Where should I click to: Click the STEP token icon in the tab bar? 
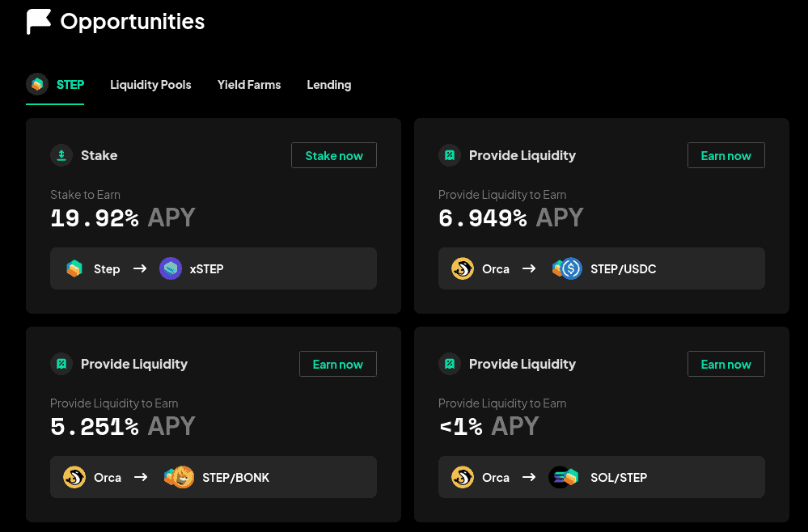[x=37, y=84]
